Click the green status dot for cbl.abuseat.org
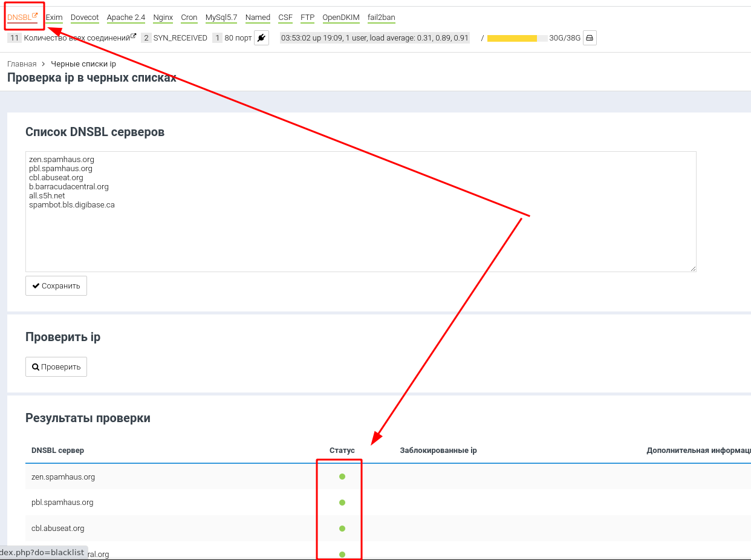The width and height of the screenshot is (751, 560). tap(342, 529)
